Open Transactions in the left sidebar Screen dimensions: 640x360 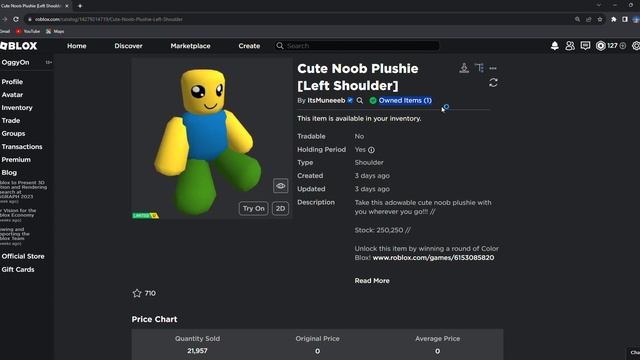[x=22, y=147]
